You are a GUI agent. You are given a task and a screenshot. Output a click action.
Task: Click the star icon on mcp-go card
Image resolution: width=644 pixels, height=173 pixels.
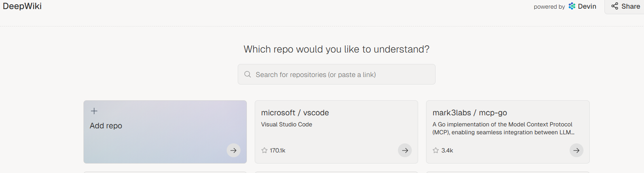pos(436,150)
